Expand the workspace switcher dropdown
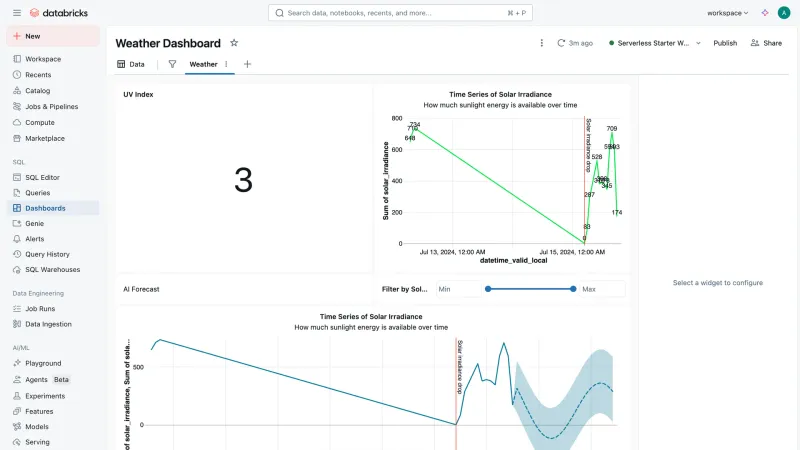This screenshot has width=800, height=450. [728, 13]
